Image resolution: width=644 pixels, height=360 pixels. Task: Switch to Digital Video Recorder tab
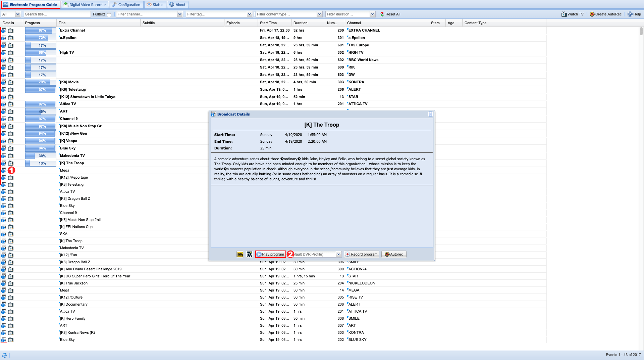85,5
